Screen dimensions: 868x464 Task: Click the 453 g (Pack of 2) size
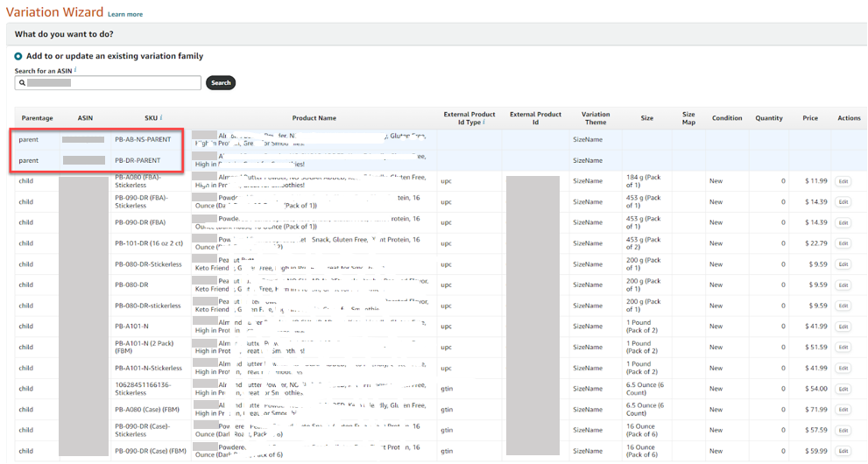point(643,243)
